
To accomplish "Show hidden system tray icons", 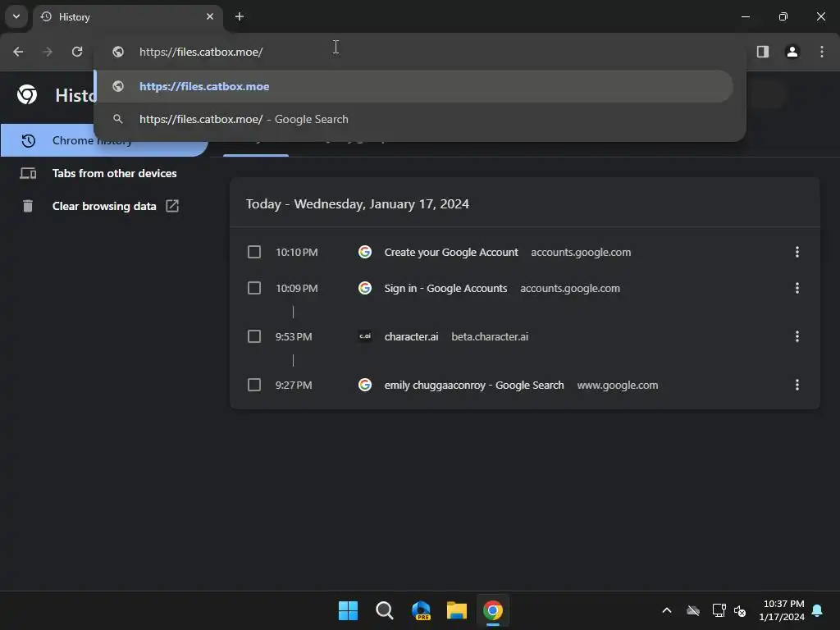I will coord(667,610).
